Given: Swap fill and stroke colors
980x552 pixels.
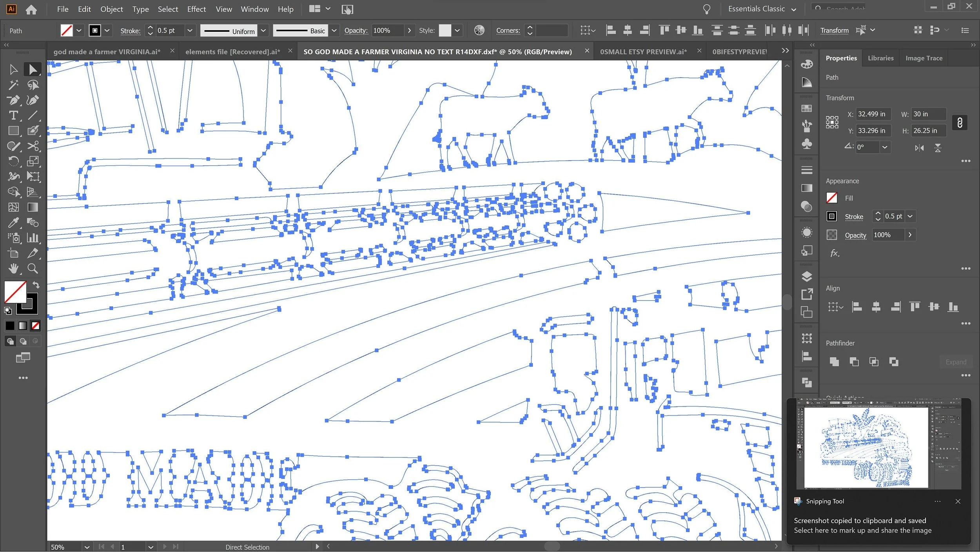Looking at the screenshot, I should point(36,284).
